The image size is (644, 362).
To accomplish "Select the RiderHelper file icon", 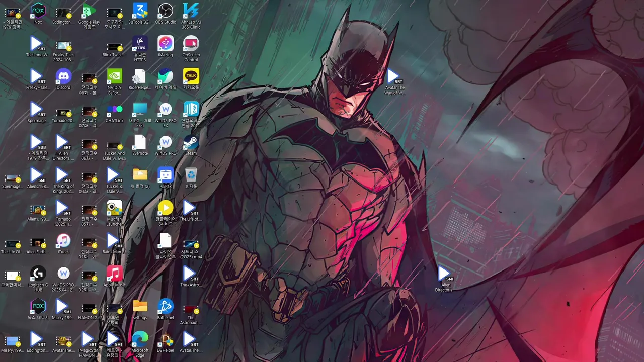I will [x=140, y=79].
